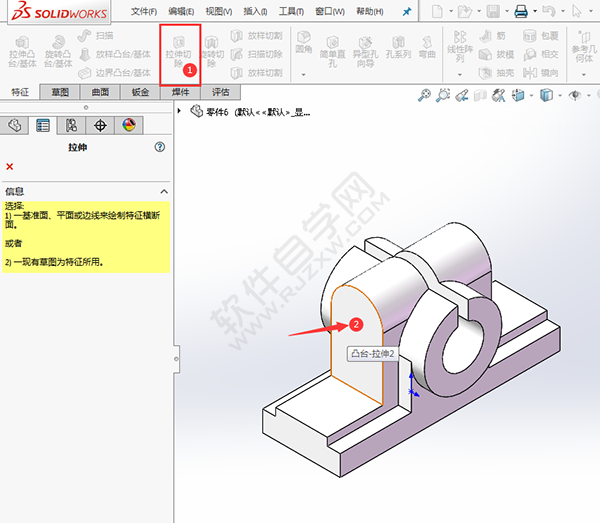Viewport: 600px width, 523px height.
Task: Choose the 相交 intersect tool
Action: [541, 54]
